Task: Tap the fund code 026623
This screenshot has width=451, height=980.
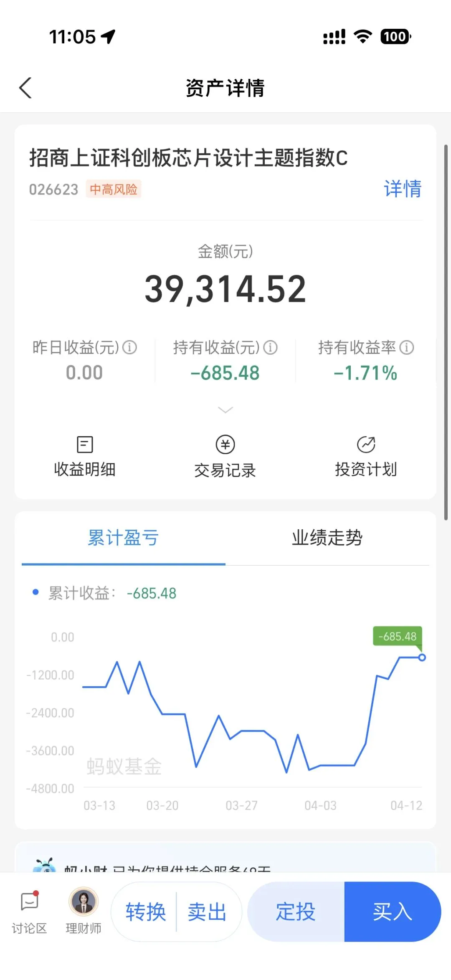Action: tap(53, 189)
